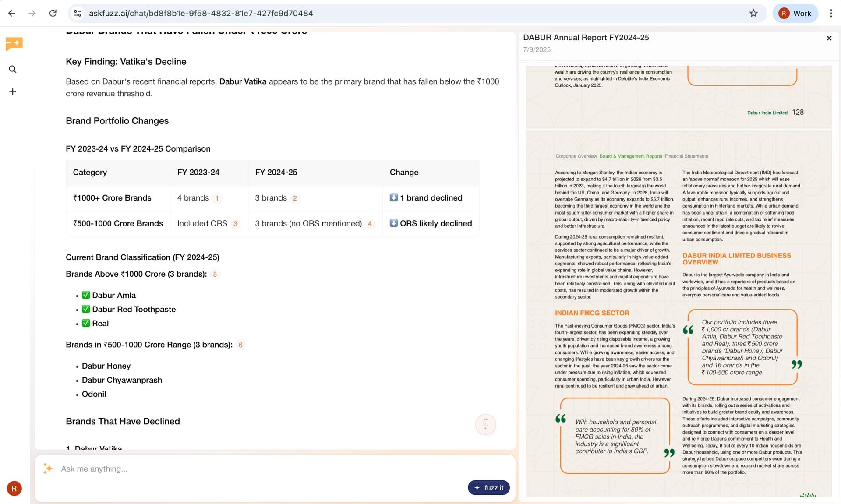Open citation 1 next to 4 brands
Image resolution: width=841 pixels, height=504 pixels.
tap(217, 198)
